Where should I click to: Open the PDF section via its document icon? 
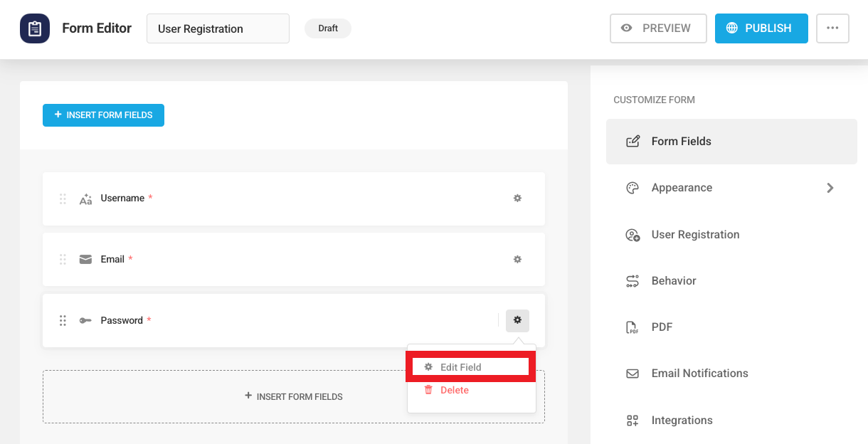[x=633, y=327]
